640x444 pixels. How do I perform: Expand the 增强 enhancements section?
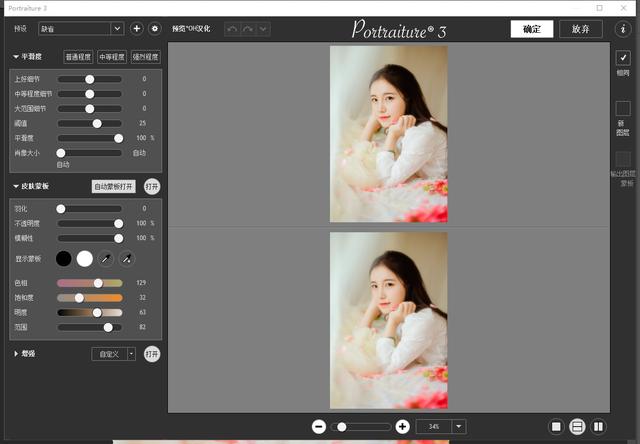[x=16, y=354]
